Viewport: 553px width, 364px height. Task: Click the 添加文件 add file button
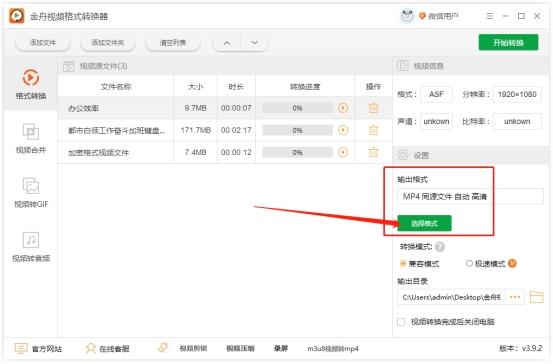click(x=43, y=43)
